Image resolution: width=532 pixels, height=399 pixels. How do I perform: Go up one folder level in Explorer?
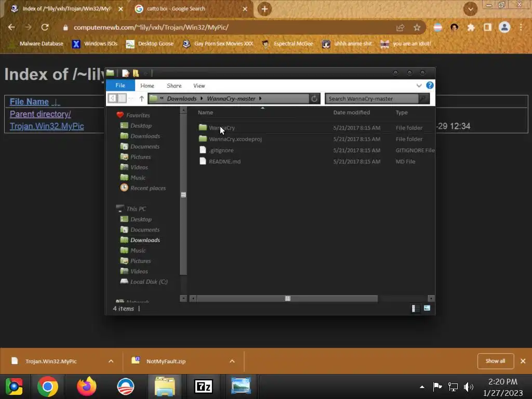(141, 99)
